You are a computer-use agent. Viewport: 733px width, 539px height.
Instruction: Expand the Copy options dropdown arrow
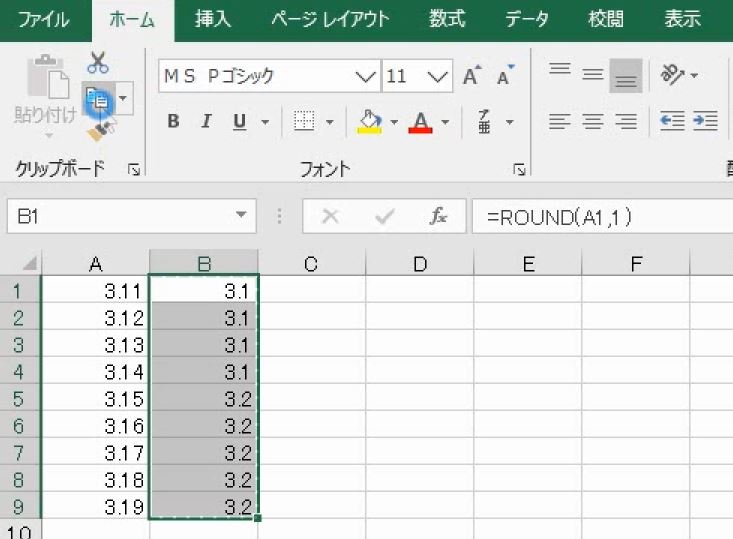[123, 99]
